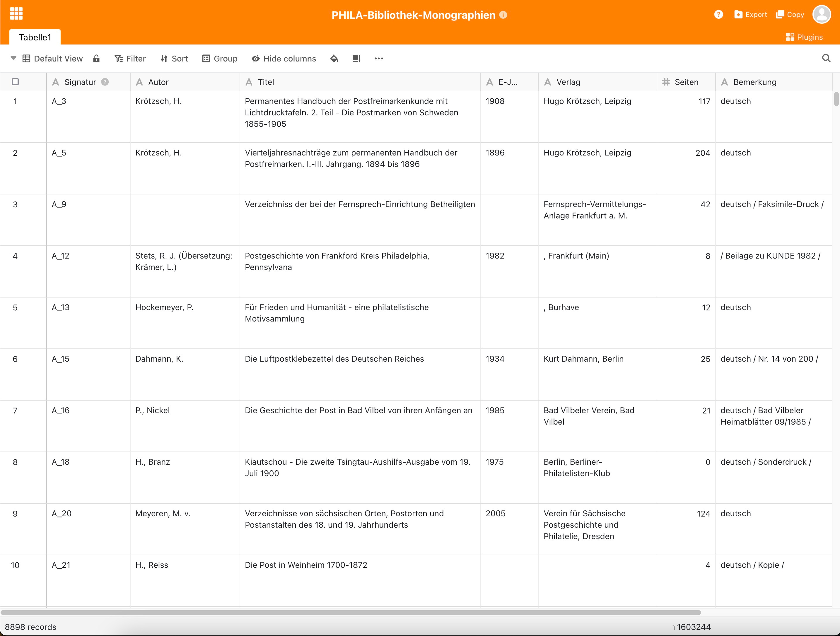Click the Copy button
This screenshot has width=840, height=636.
790,14
